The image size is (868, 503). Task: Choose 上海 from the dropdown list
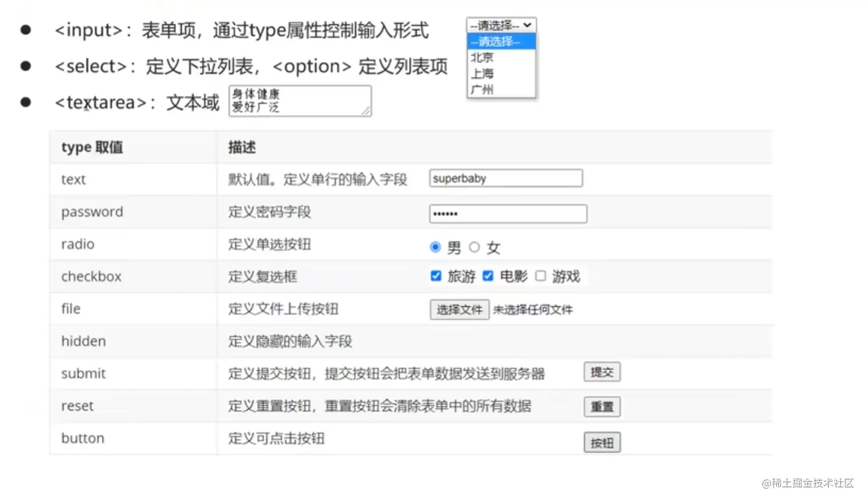[x=501, y=73]
